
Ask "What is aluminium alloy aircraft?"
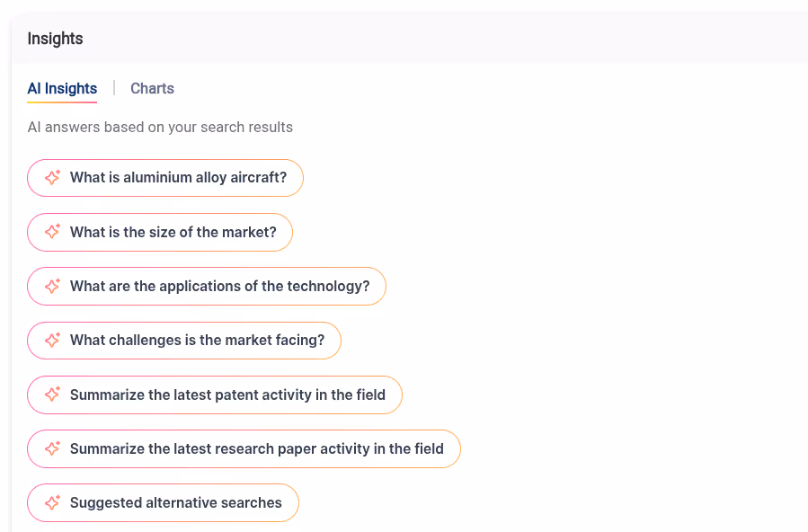pyautogui.click(x=165, y=178)
